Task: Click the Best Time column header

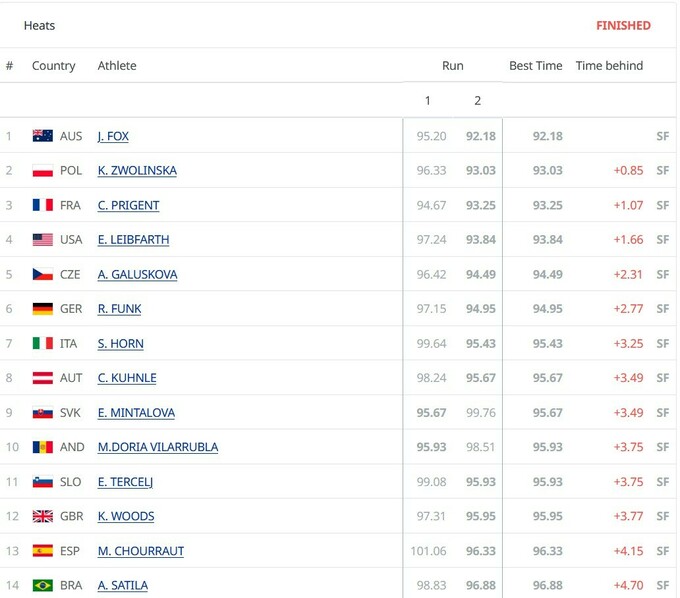Action: 536,66
